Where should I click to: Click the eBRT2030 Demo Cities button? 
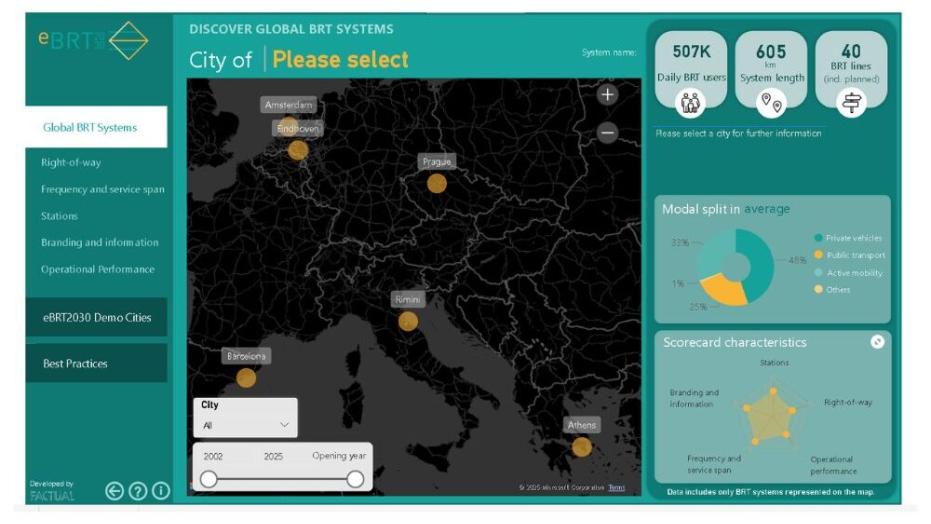[97, 317]
